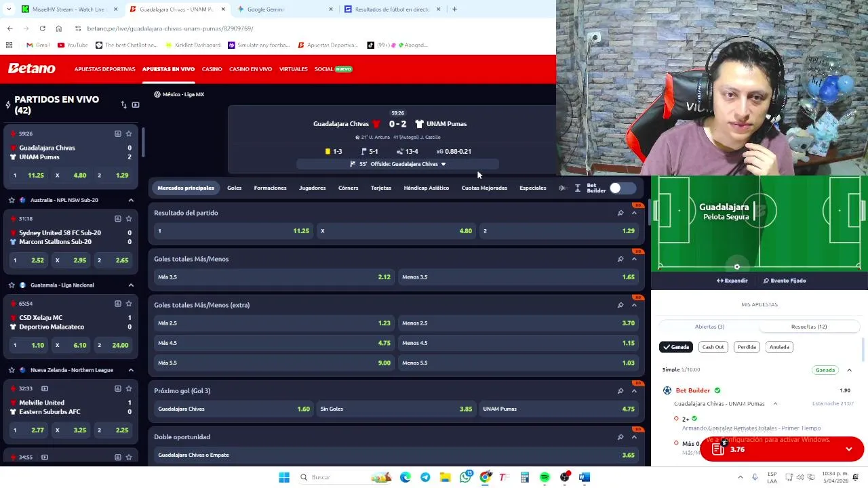Click the live stream filter icon in Partidos en Vivo header
This screenshot has height=488, width=868.
136,104
